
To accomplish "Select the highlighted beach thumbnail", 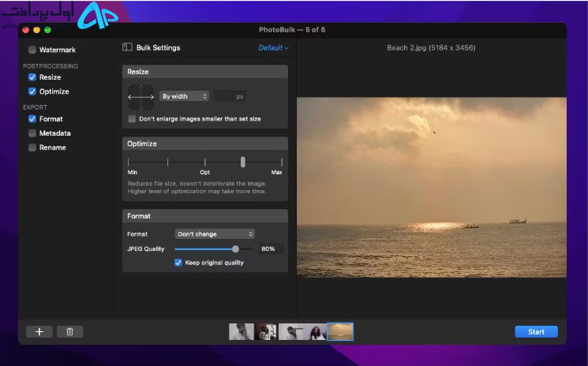I will tap(340, 332).
